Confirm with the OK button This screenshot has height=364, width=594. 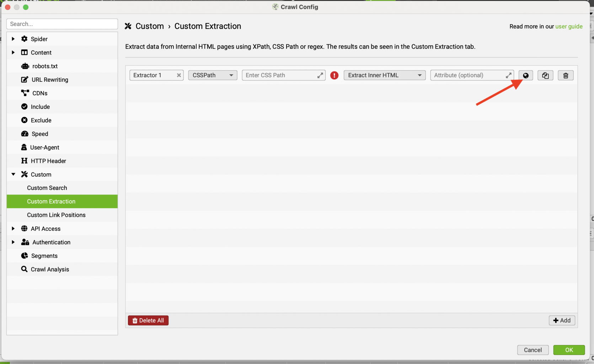pyautogui.click(x=569, y=350)
